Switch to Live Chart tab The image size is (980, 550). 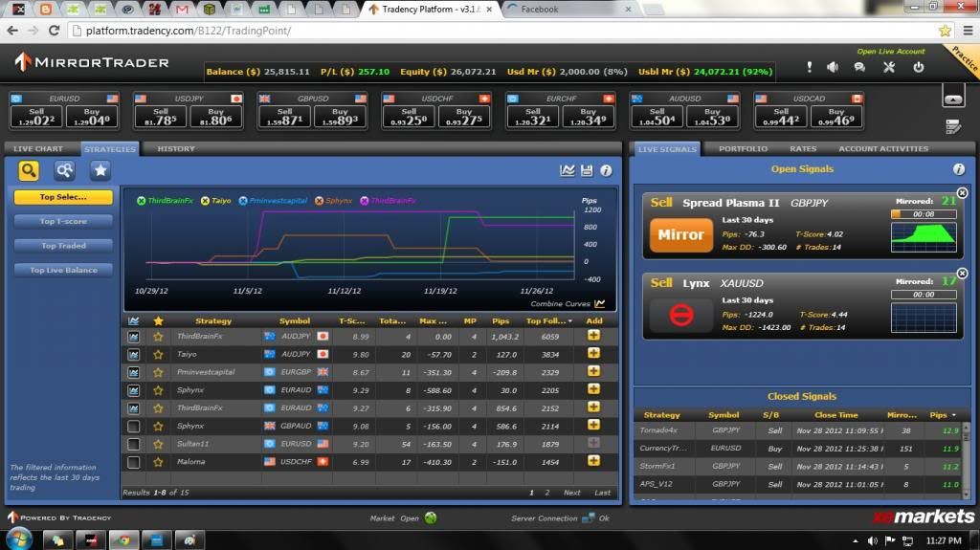(38, 149)
